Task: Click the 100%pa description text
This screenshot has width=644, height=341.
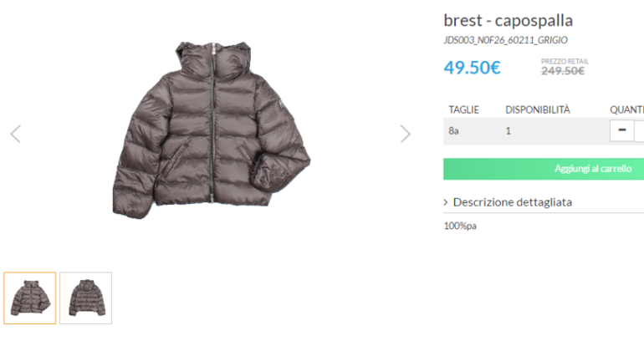Action: (x=460, y=226)
